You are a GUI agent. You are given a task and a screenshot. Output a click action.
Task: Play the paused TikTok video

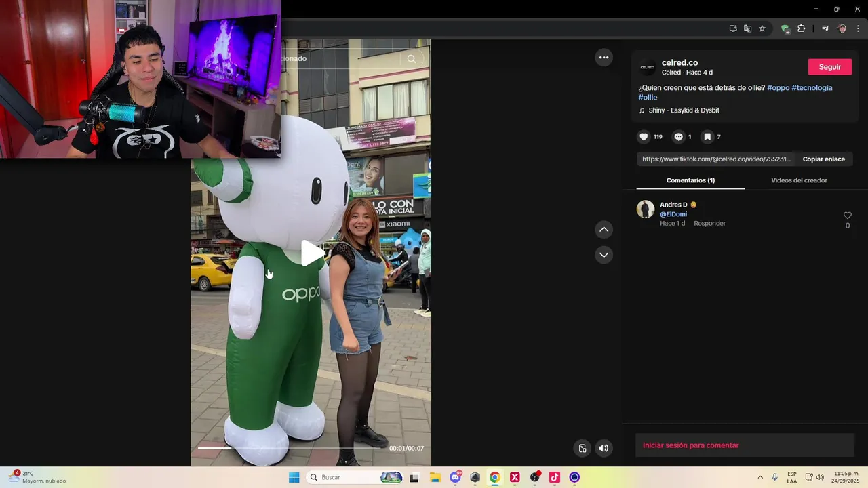(x=312, y=253)
